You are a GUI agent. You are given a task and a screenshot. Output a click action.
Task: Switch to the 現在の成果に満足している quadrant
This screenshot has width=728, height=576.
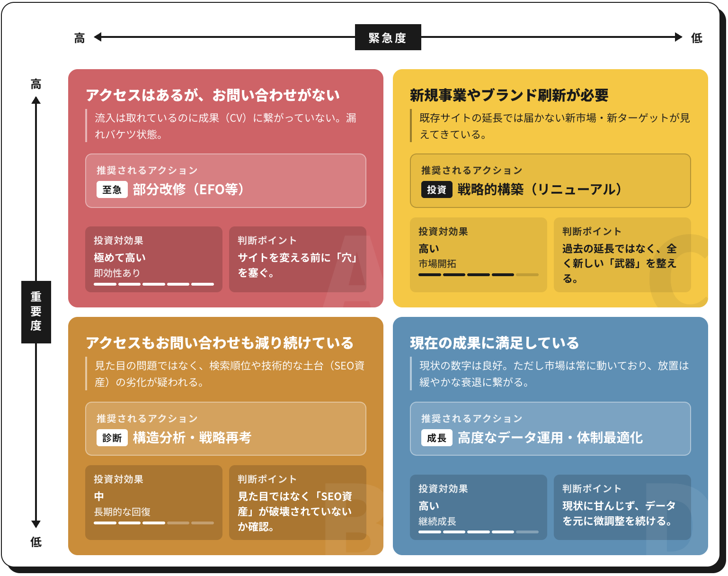coord(493,343)
